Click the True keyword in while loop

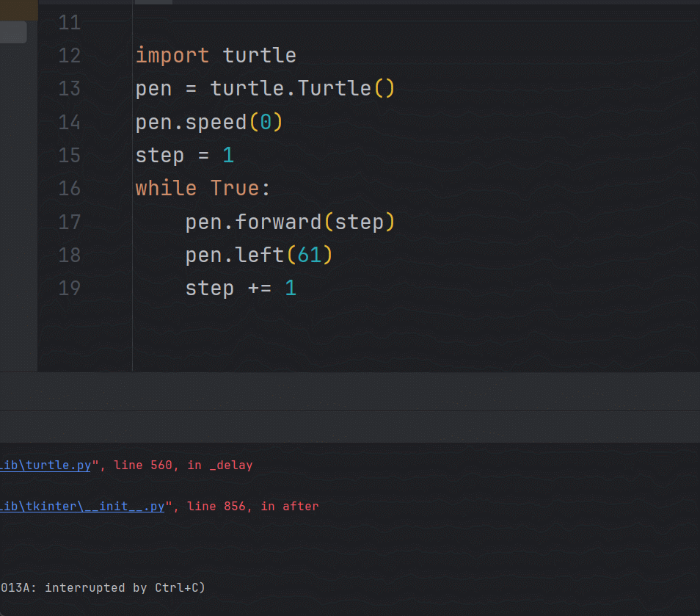(235, 188)
